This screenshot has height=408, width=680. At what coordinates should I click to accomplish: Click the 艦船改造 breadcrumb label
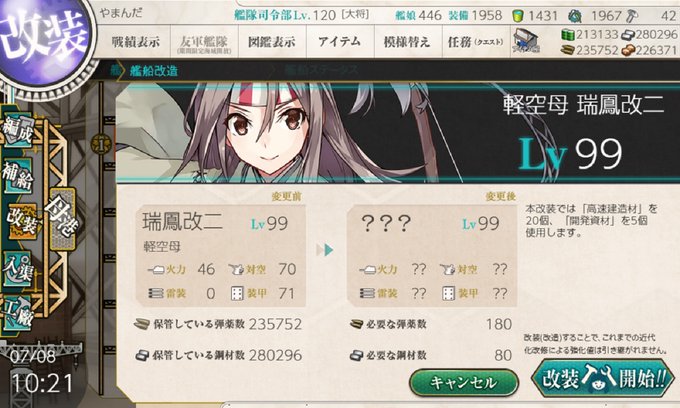(154, 71)
